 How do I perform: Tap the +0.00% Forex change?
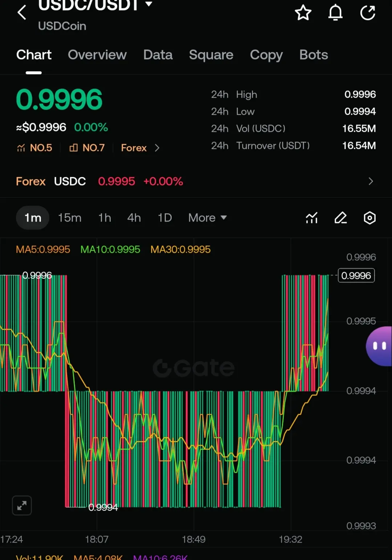click(163, 181)
